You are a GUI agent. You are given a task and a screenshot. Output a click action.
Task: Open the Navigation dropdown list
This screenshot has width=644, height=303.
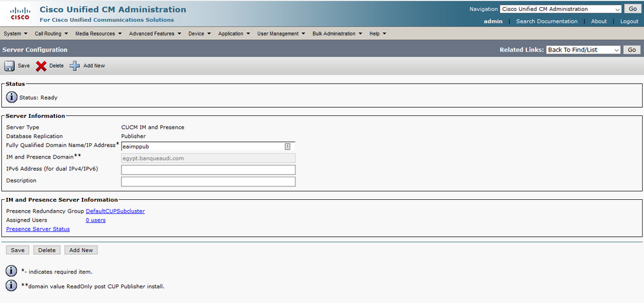pyautogui.click(x=561, y=9)
